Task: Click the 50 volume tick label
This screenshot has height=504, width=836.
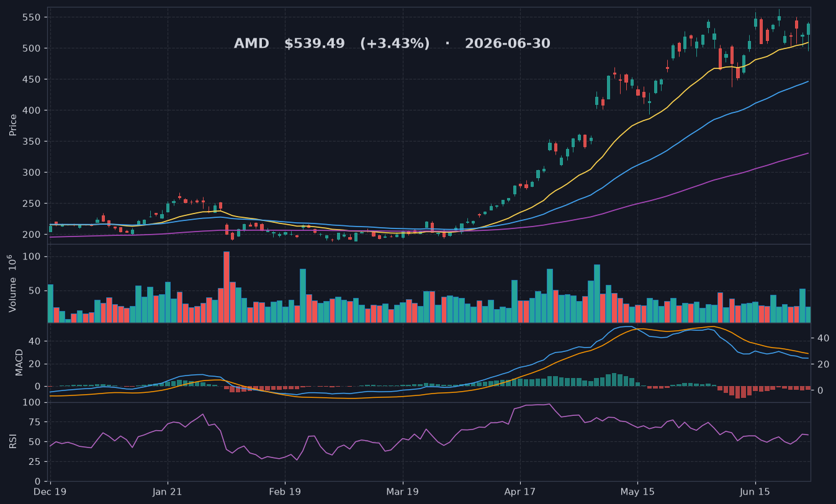Action: click(34, 290)
